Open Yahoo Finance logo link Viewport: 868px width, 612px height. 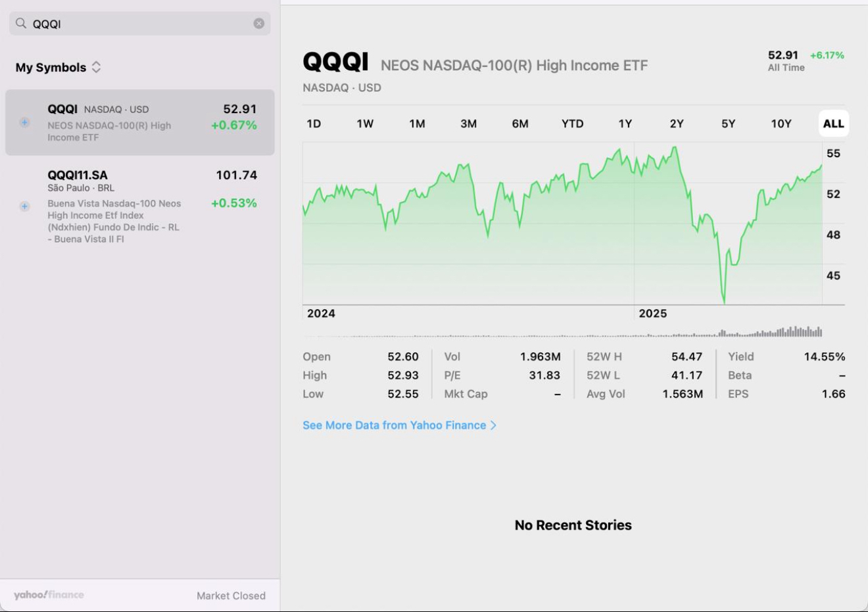[49, 595]
